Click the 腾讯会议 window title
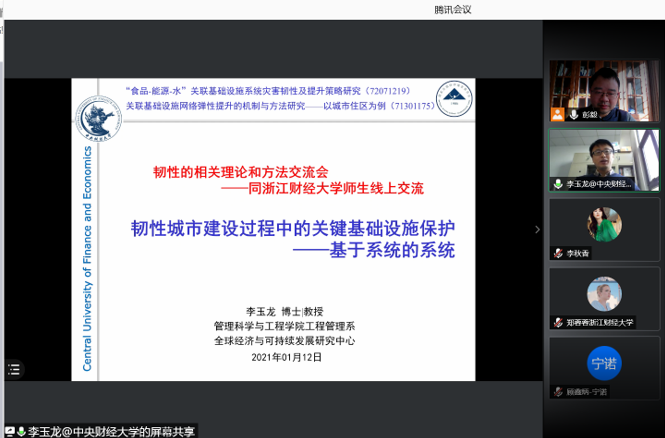 [452, 9]
